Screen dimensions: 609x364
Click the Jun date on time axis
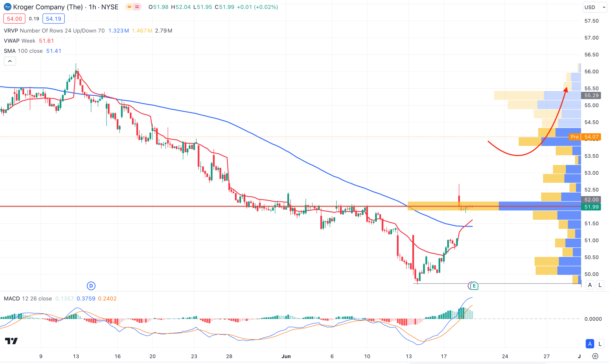click(286, 356)
